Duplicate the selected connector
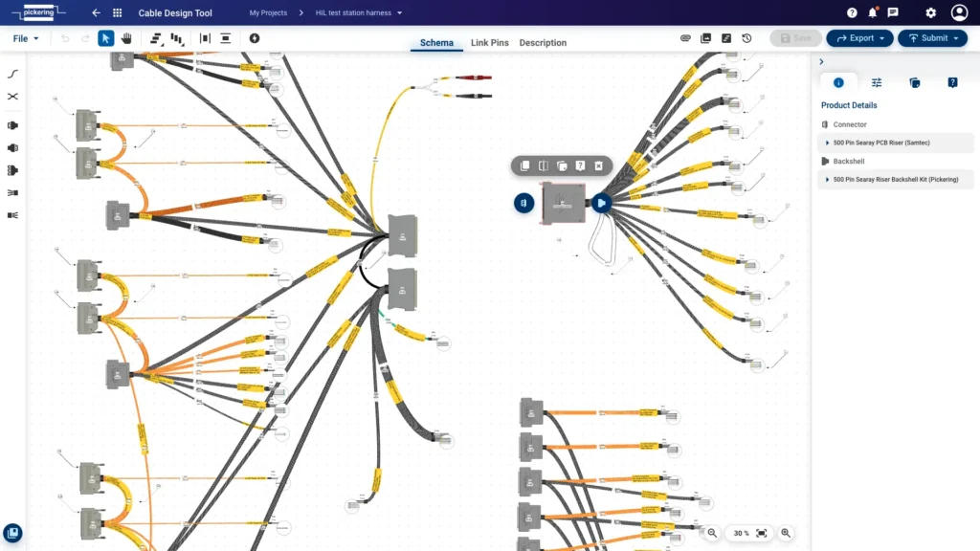980x551 pixels. (562, 165)
